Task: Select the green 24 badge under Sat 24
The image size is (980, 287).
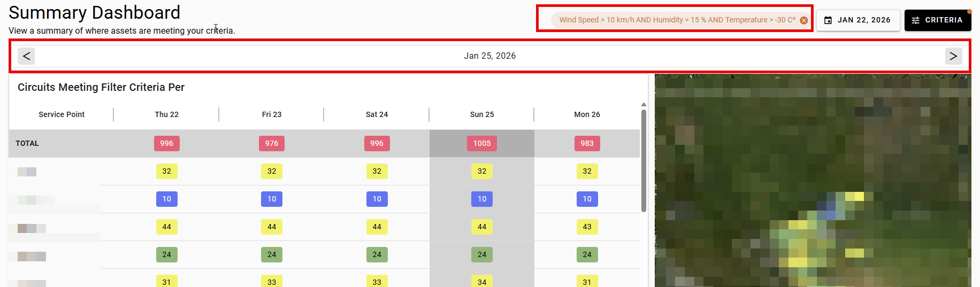Action: click(377, 254)
